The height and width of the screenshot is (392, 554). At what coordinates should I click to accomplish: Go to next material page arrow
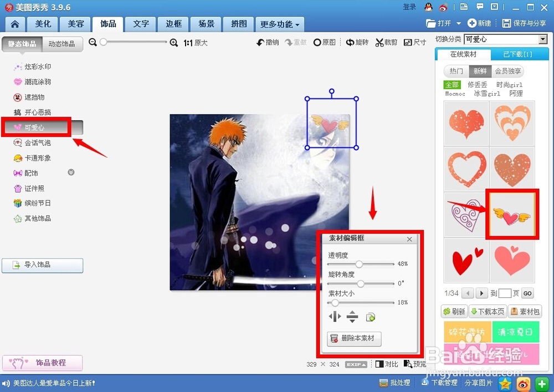point(481,293)
